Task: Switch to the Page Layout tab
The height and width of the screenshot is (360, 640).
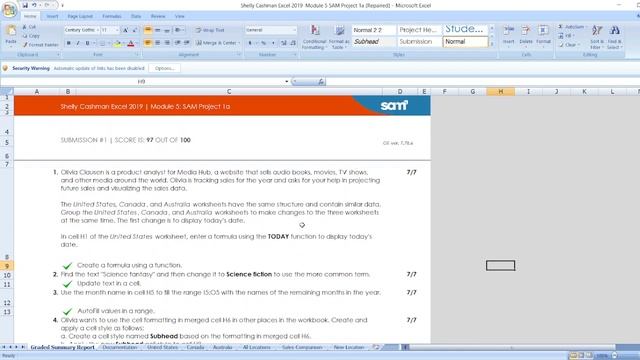Action: (80, 16)
